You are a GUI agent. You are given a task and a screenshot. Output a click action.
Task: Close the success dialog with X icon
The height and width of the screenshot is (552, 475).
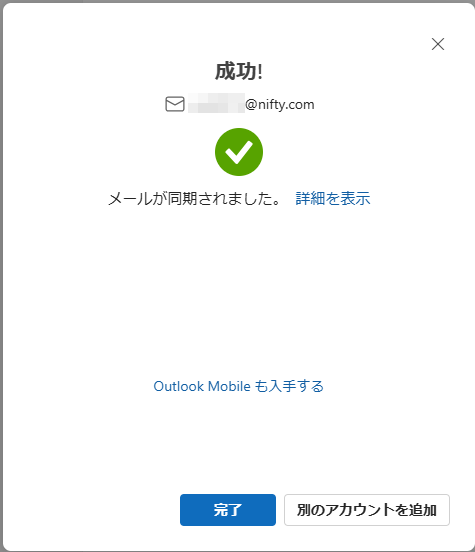(x=438, y=44)
